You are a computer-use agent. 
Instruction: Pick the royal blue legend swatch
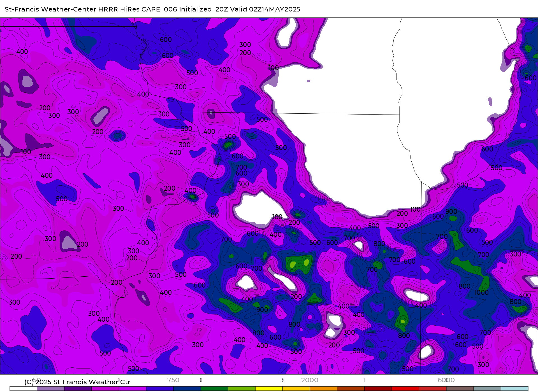coord(160,389)
